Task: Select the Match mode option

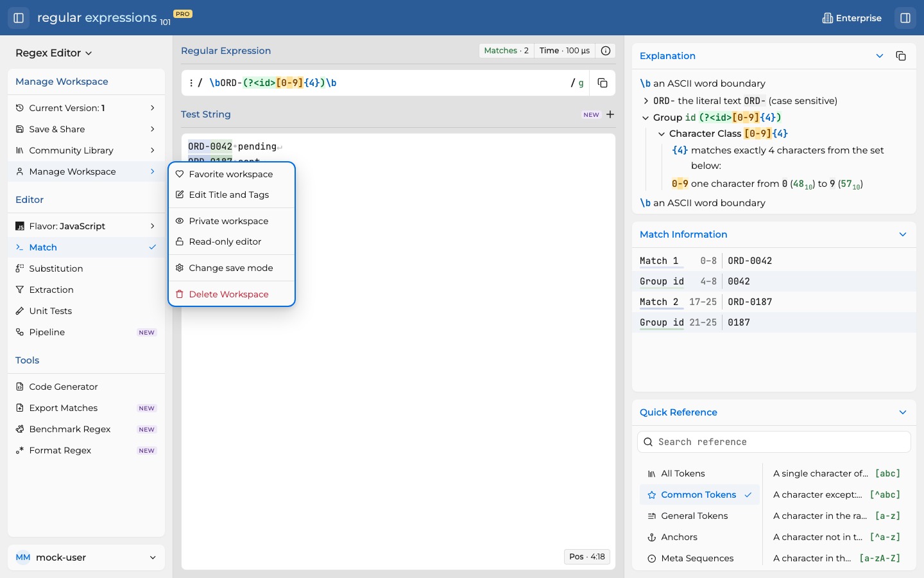Action: coord(86,247)
